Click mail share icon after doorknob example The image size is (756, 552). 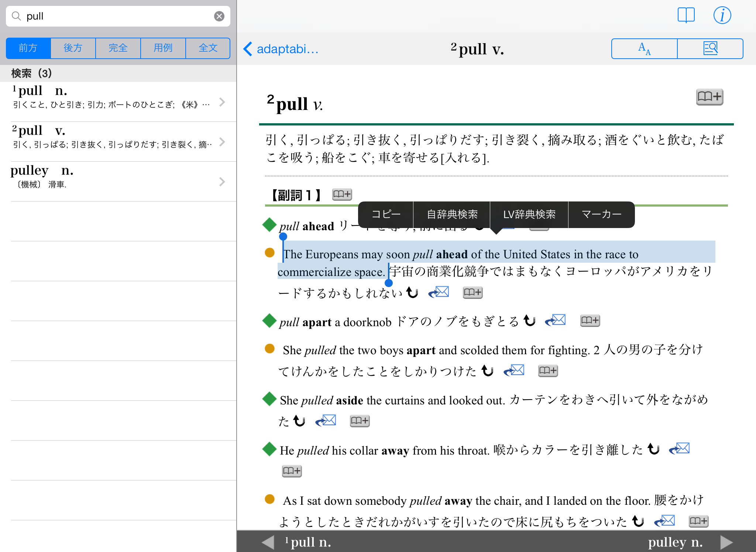pyautogui.click(x=556, y=320)
